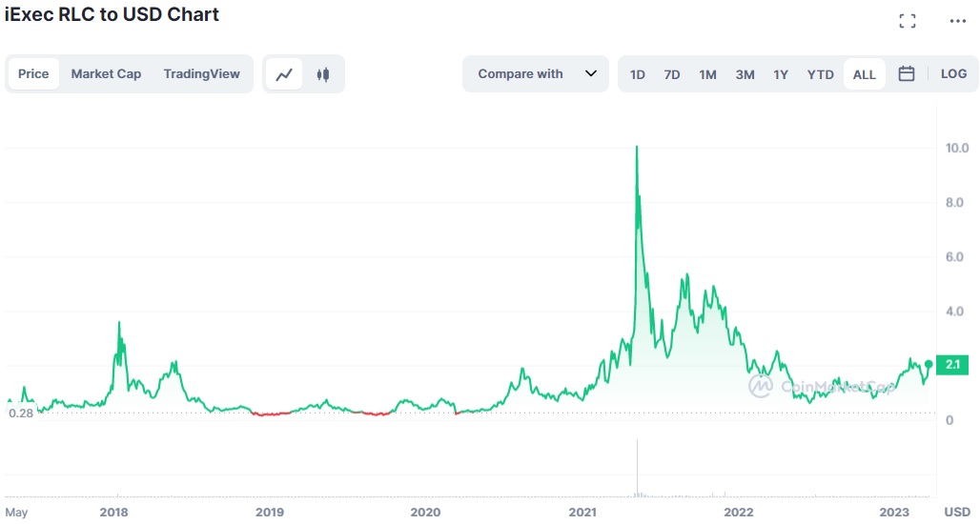Image resolution: width=980 pixels, height=524 pixels.
Task: Choose the 3M time range
Action: pyautogui.click(x=745, y=75)
